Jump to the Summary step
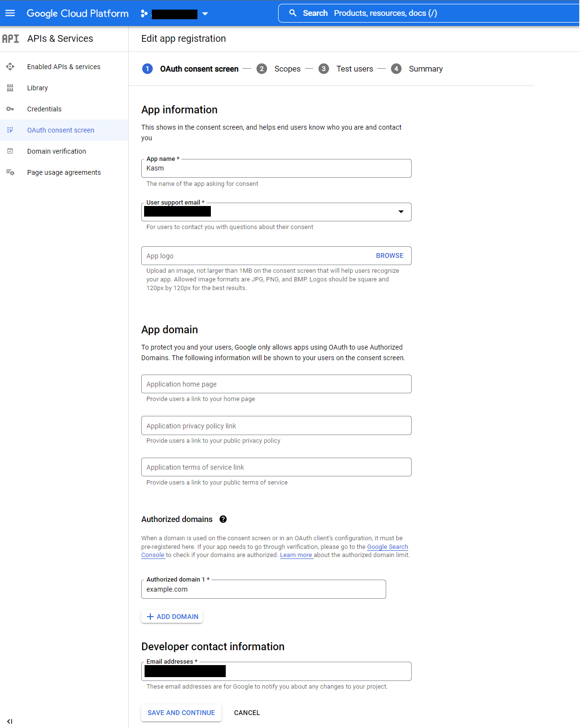Viewport: 586px width, 728px height. click(x=425, y=69)
